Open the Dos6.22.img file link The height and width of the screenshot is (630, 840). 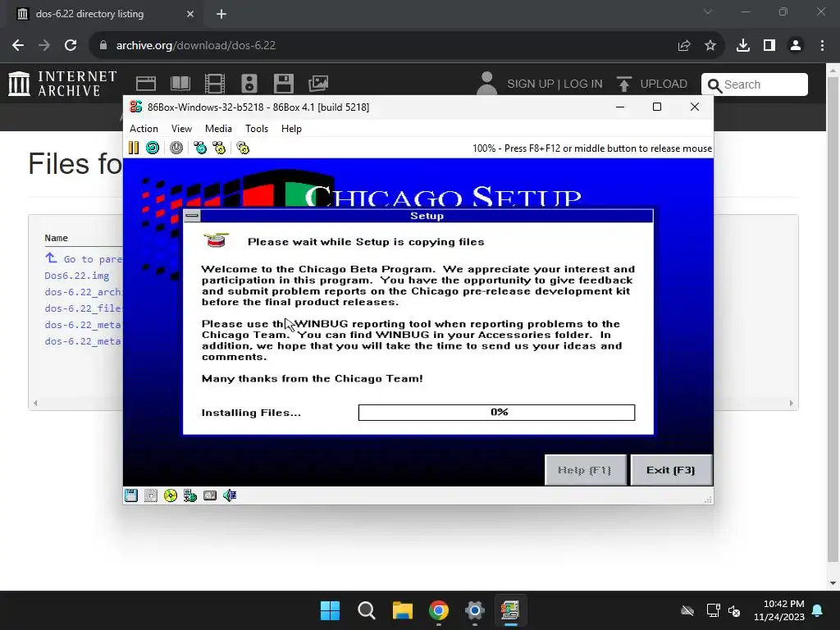76,276
